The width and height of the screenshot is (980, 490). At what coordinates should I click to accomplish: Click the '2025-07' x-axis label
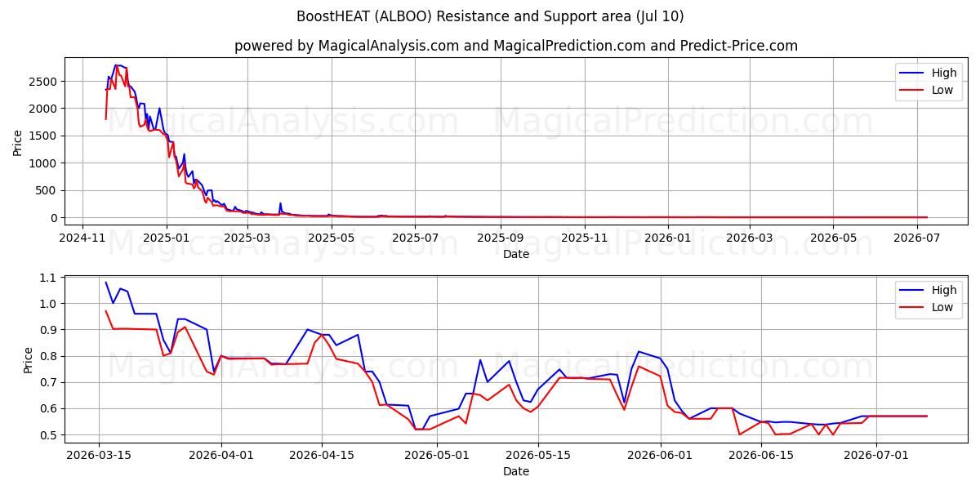coord(414,238)
